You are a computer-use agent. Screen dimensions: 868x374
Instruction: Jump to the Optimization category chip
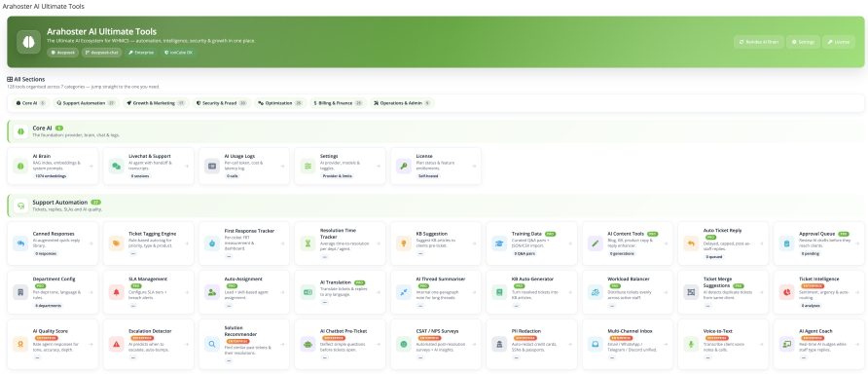(x=280, y=103)
